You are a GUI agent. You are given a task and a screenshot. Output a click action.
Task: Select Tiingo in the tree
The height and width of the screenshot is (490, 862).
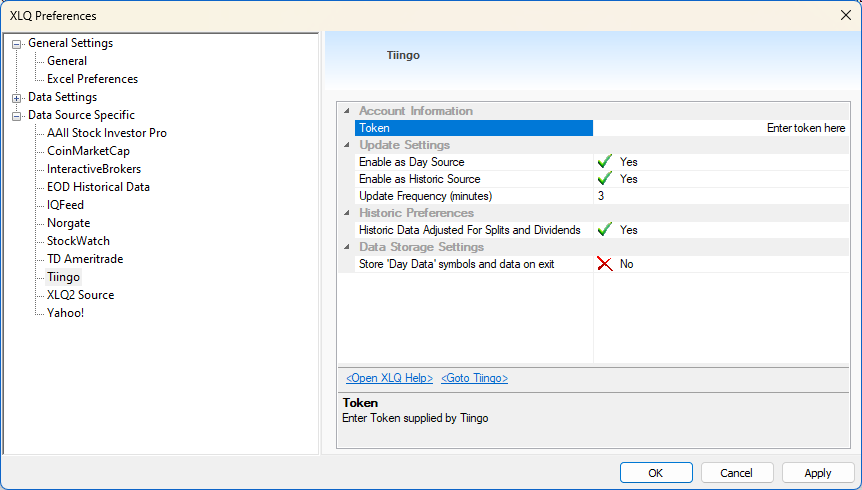(x=64, y=277)
